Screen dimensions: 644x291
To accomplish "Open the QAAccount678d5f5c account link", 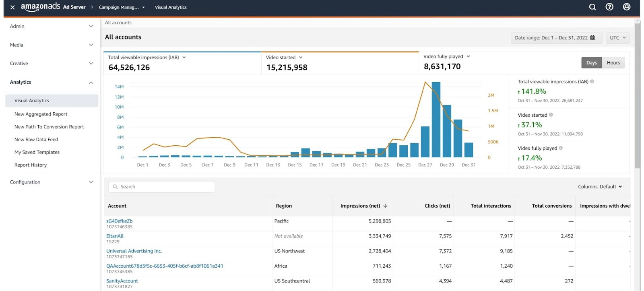I will (165, 266).
